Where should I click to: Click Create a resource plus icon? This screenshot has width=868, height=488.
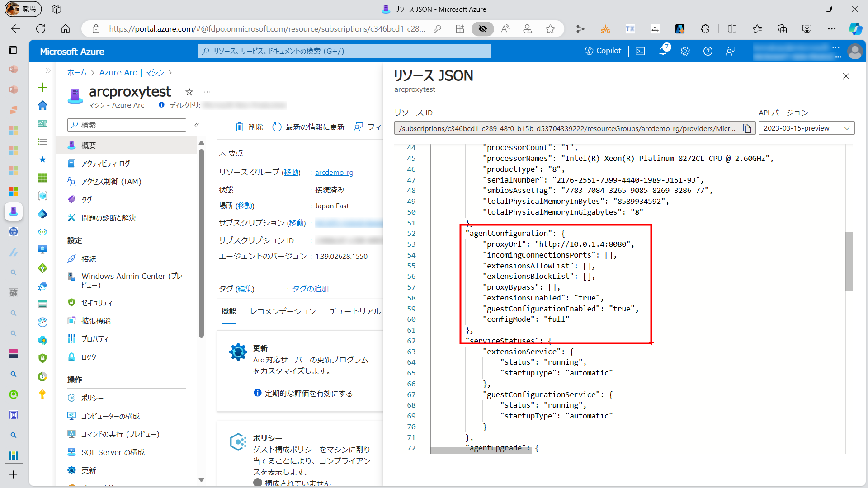pyautogui.click(x=42, y=87)
